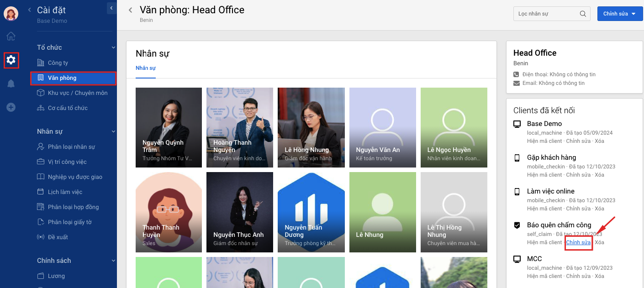644x288 pixels.
Task: Click Xóa for MCC client
Action: [x=599, y=276]
